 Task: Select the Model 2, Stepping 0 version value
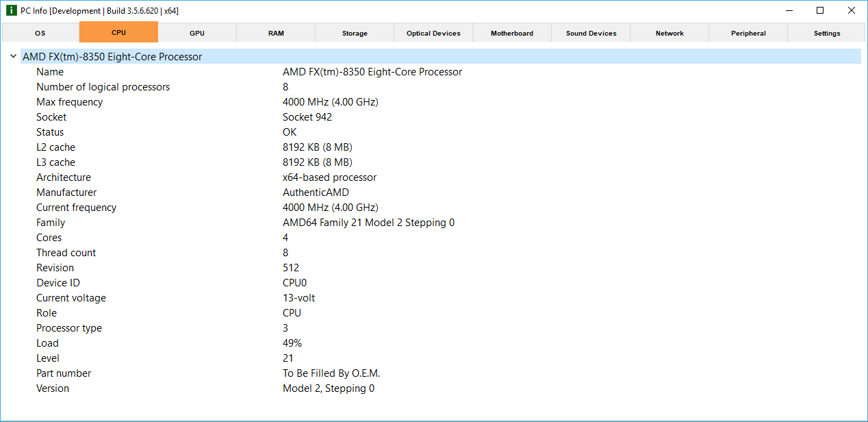tap(329, 388)
